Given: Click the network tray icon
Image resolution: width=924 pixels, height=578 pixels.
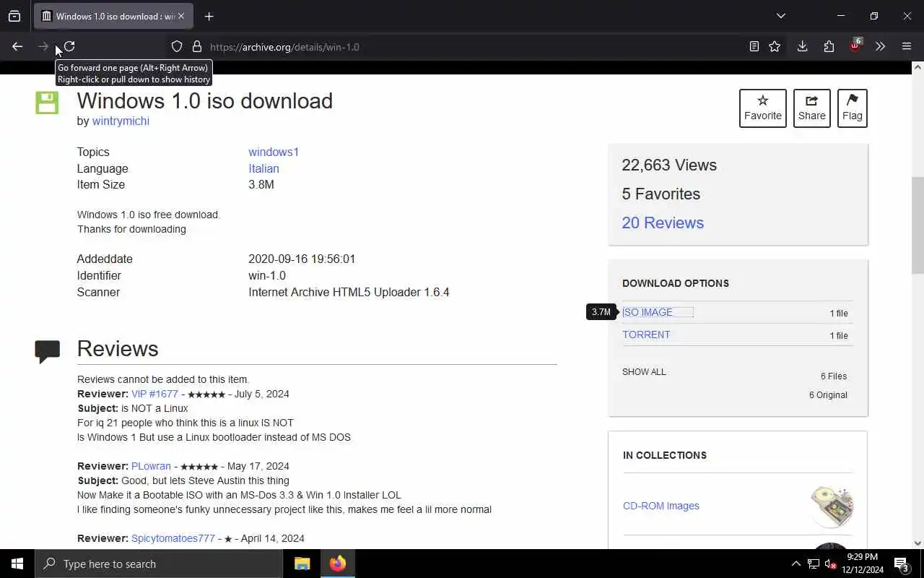Looking at the screenshot, I should [813, 564].
